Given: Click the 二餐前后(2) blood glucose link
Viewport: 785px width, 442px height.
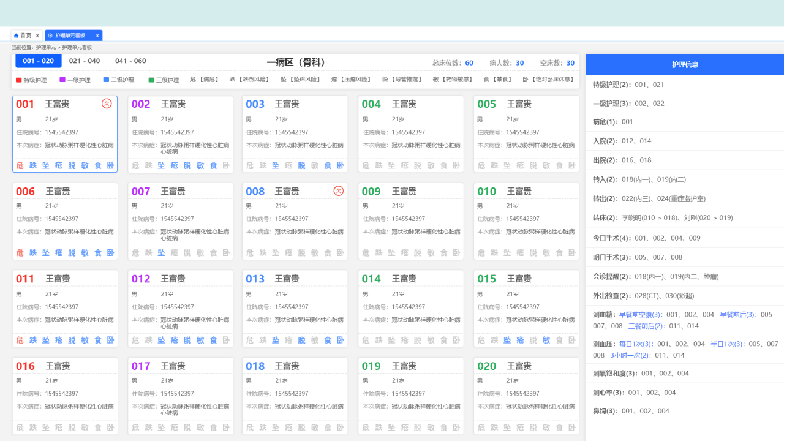Looking at the screenshot, I should tap(646, 326).
